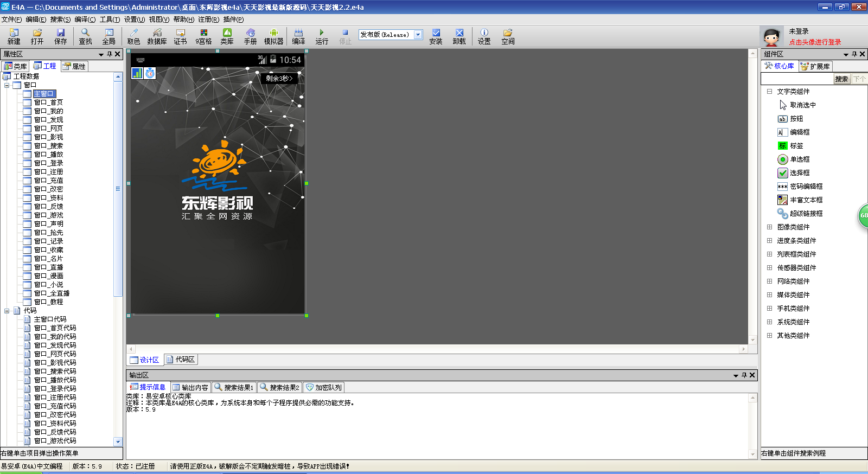The height and width of the screenshot is (474, 868).
Task: Pin the 属性区 panel
Action: pos(110,54)
